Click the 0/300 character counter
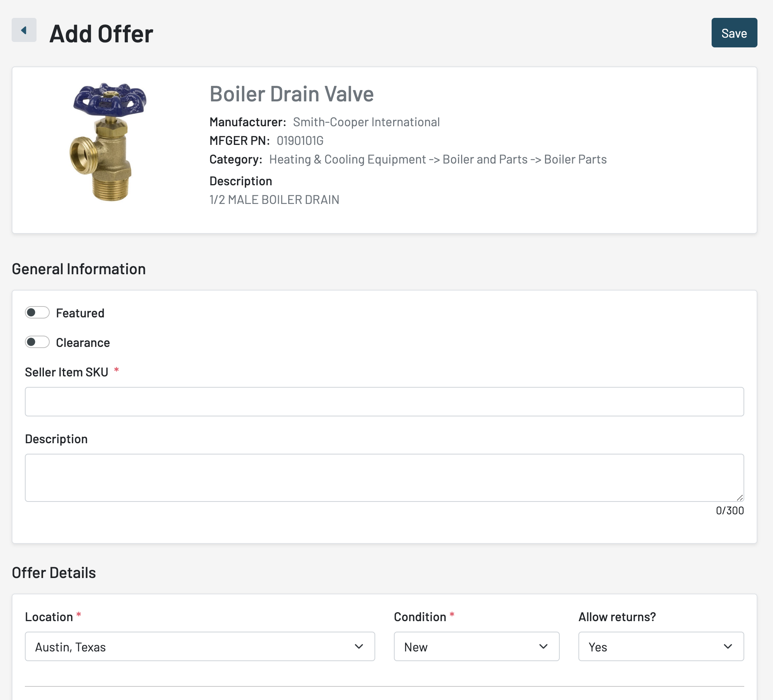This screenshot has width=773, height=700. pyautogui.click(x=729, y=511)
